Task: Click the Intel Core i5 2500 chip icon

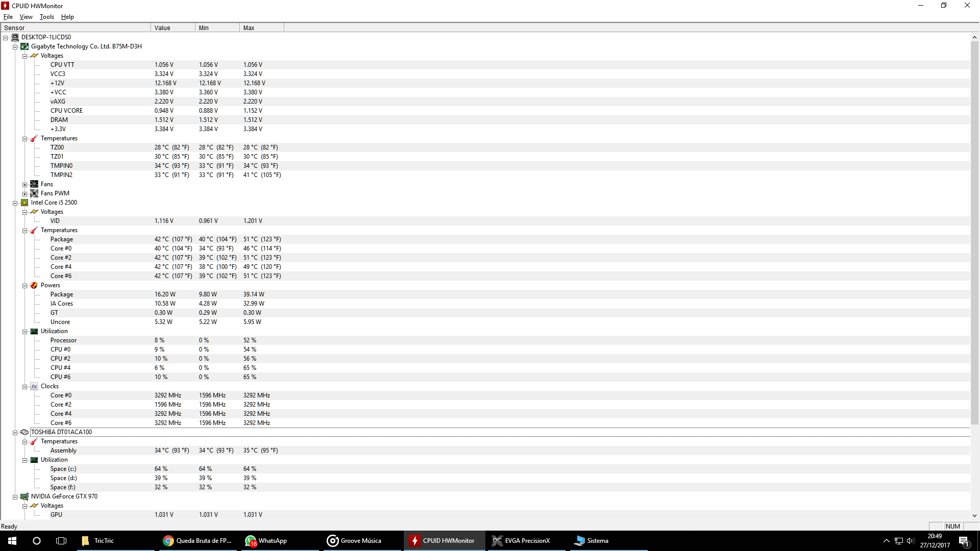Action: (24, 203)
